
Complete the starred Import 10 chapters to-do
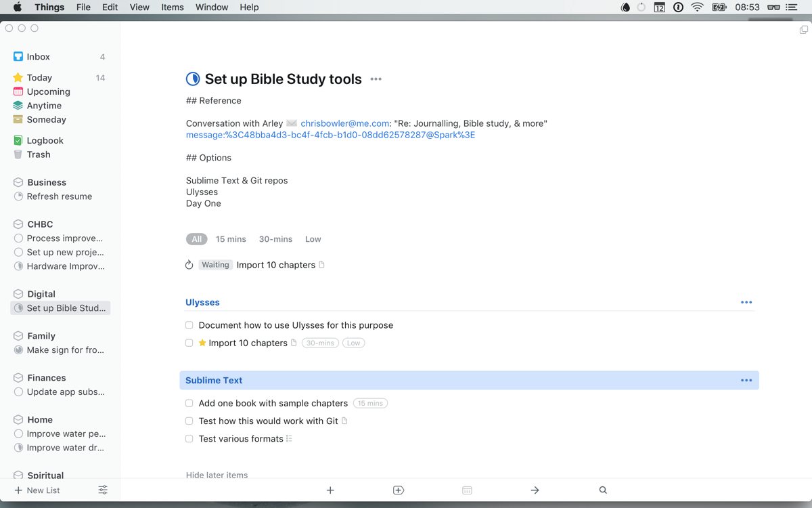pos(189,343)
